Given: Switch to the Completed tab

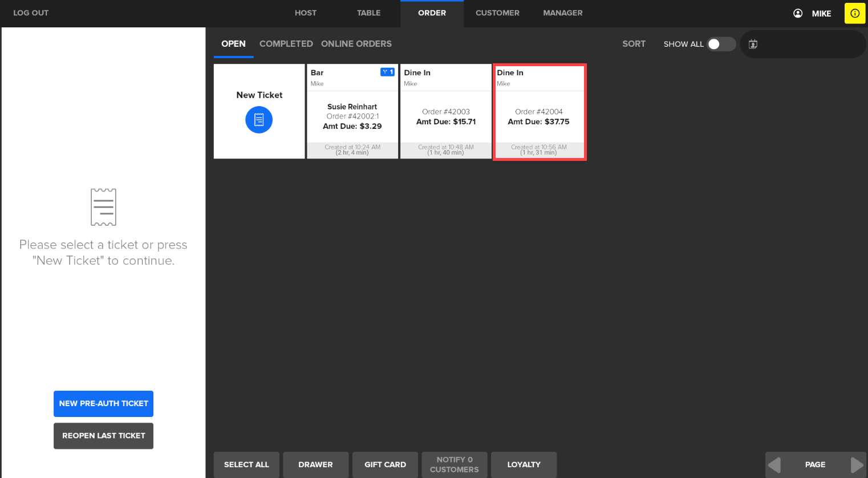Looking at the screenshot, I should [286, 44].
